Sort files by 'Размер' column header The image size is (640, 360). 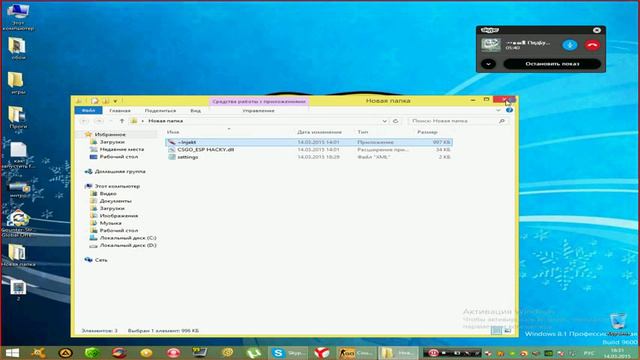click(427, 132)
